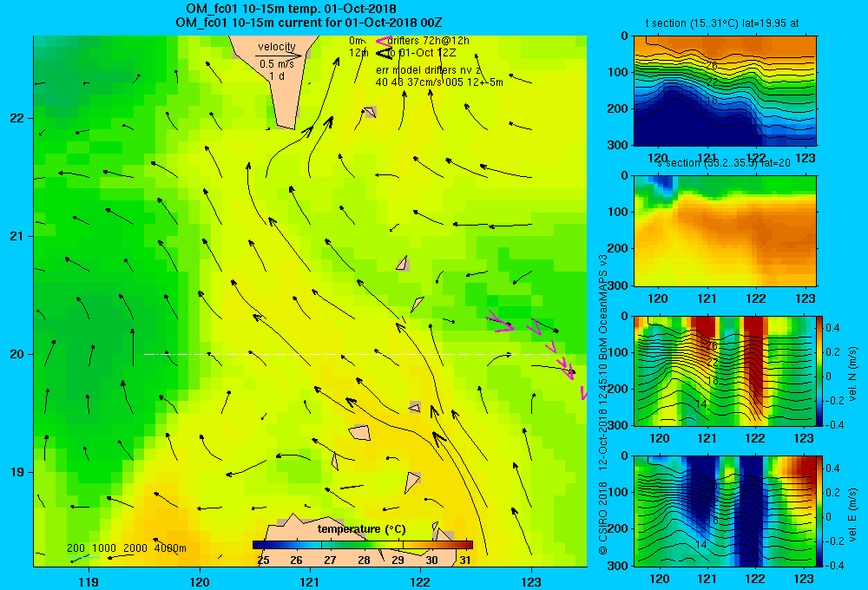
Task: Click the black 12m drifter arrow legend symbol
Action: (384, 53)
